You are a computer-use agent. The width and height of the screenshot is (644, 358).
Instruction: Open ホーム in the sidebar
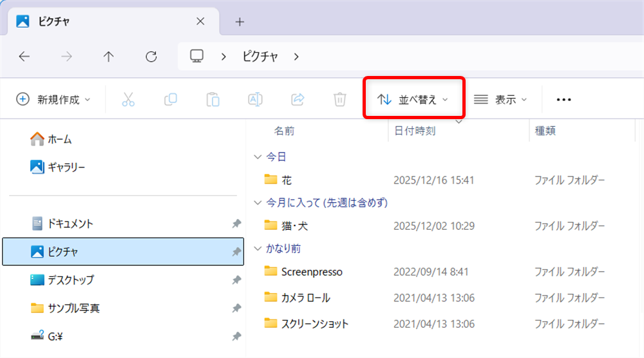pyautogui.click(x=51, y=139)
